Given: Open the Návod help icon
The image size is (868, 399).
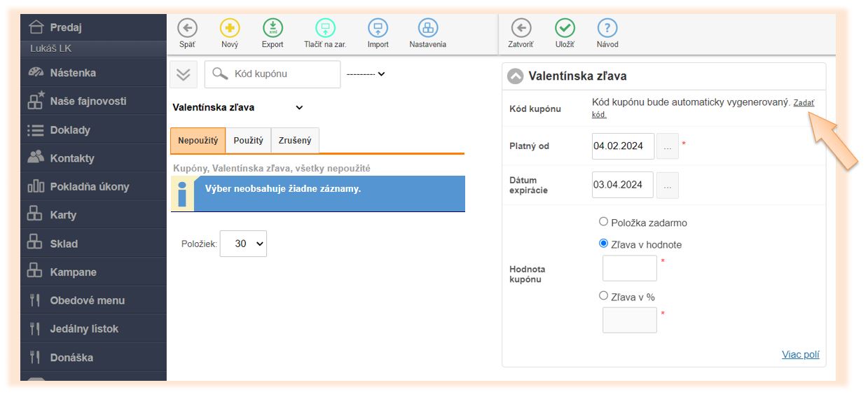Looking at the screenshot, I should (x=607, y=28).
